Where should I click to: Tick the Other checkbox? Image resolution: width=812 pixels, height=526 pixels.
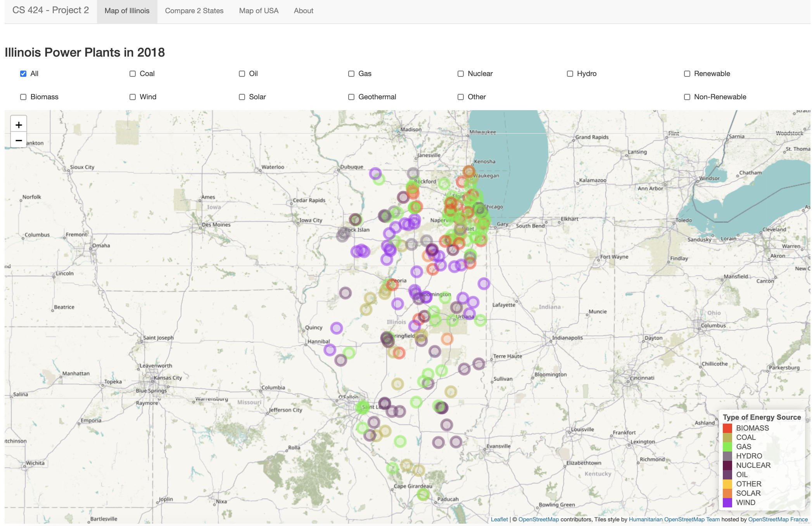461,97
